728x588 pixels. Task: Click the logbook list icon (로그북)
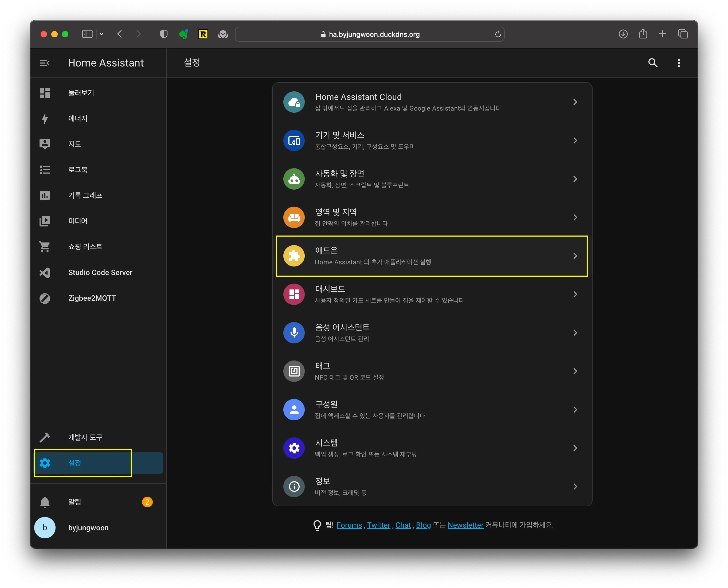point(45,170)
